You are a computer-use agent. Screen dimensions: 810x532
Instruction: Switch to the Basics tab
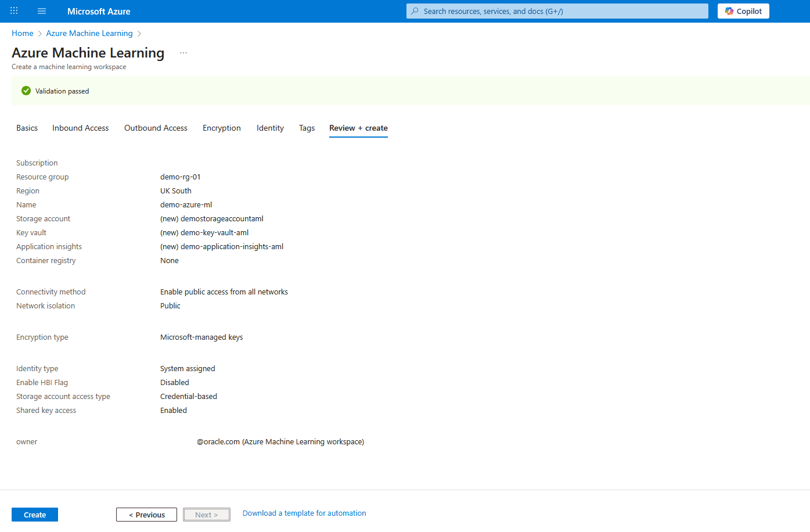(27, 128)
